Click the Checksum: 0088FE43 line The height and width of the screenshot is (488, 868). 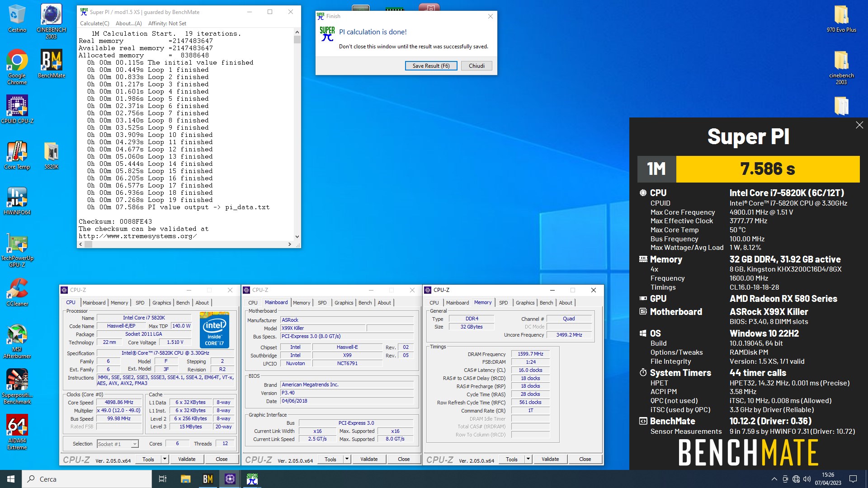click(115, 221)
